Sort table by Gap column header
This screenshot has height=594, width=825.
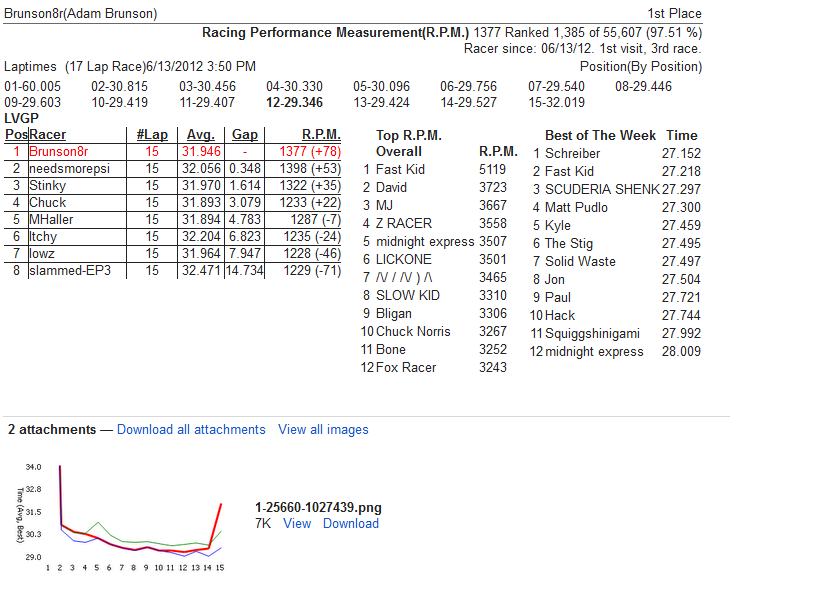tap(245, 135)
